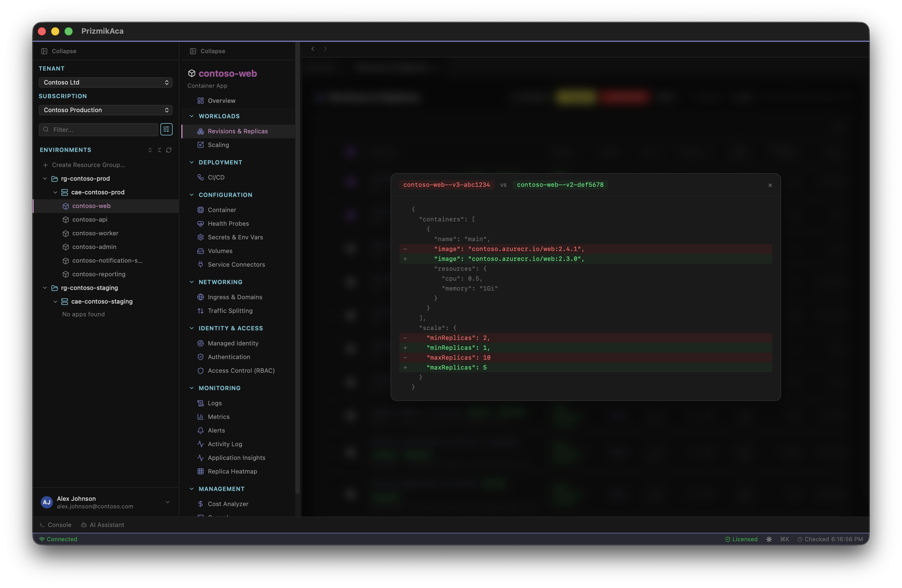This screenshot has width=902, height=588.
Task: Switch to the AI Assistant tab
Action: click(103, 525)
